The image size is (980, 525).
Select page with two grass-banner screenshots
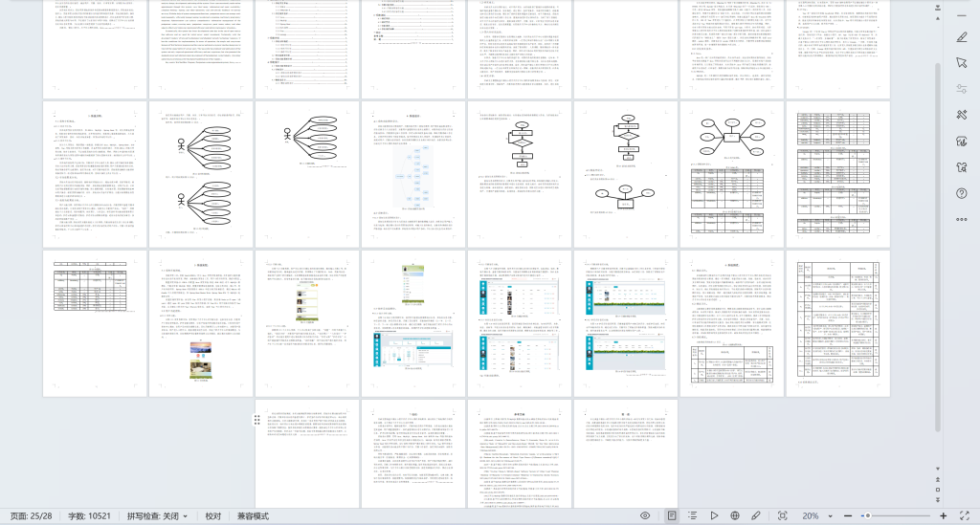pyautogui.click(x=626, y=323)
